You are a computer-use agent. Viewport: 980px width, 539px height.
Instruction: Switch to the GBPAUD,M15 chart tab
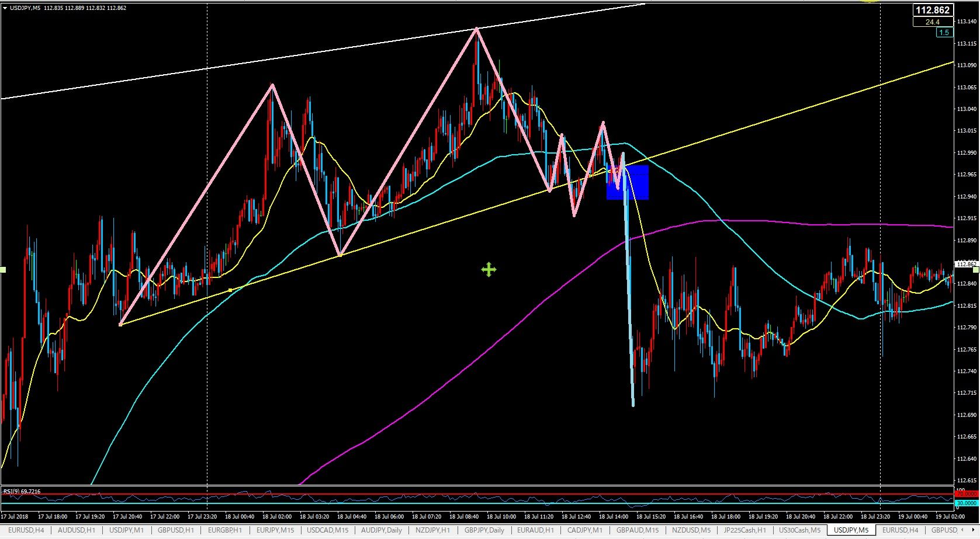(x=638, y=530)
